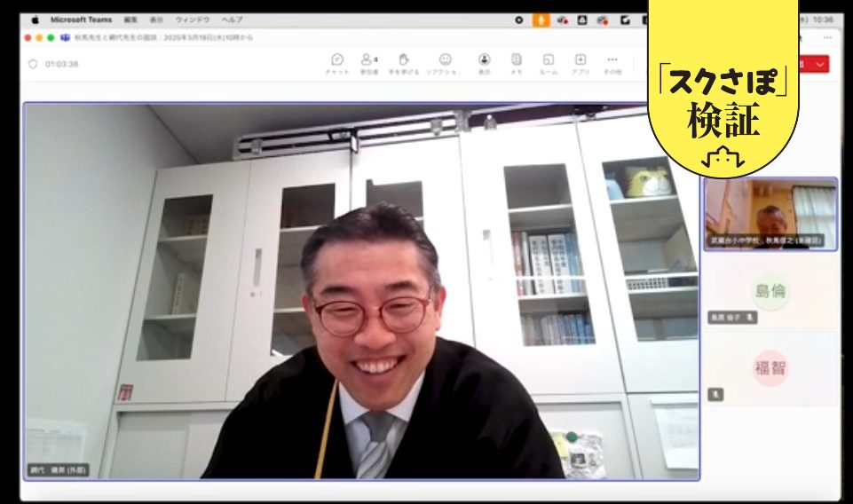853x504 pixels.
Task: Show the participants (参加者) list
Action: (x=368, y=63)
